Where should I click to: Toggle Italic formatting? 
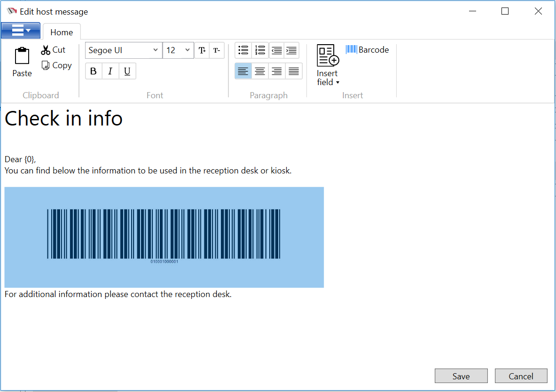[x=110, y=71]
